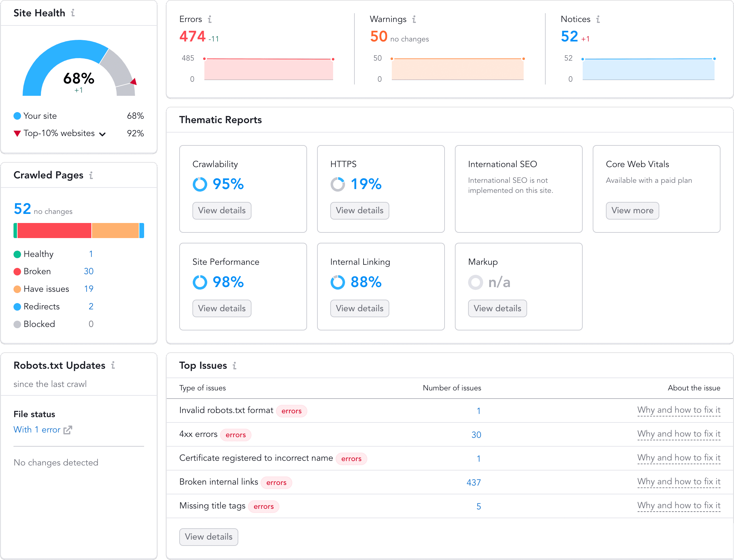
Task: Click the green Healthy legend dot
Action: coord(17,254)
